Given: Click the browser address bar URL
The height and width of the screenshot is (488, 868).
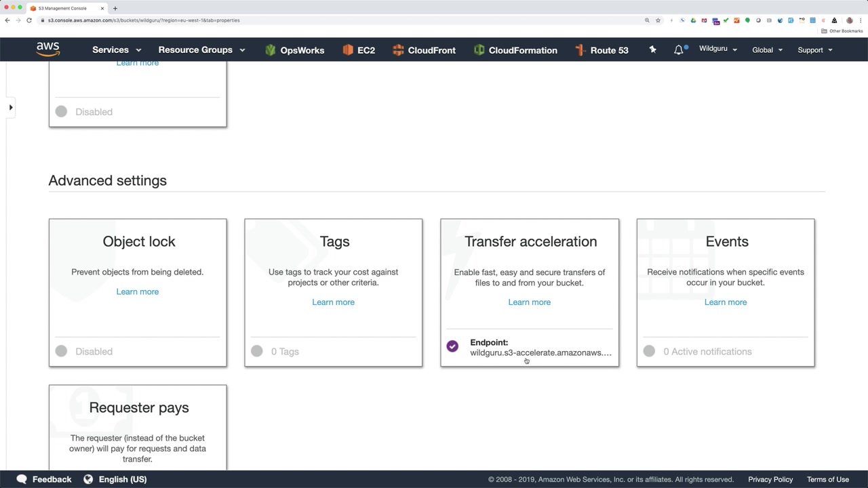Looking at the screenshot, I should tap(144, 20).
